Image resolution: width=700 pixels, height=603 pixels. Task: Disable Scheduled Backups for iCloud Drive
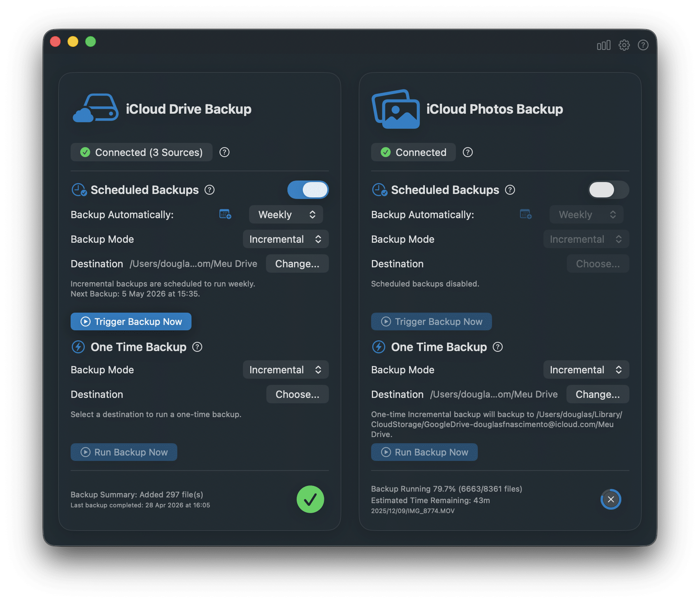pyautogui.click(x=308, y=190)
